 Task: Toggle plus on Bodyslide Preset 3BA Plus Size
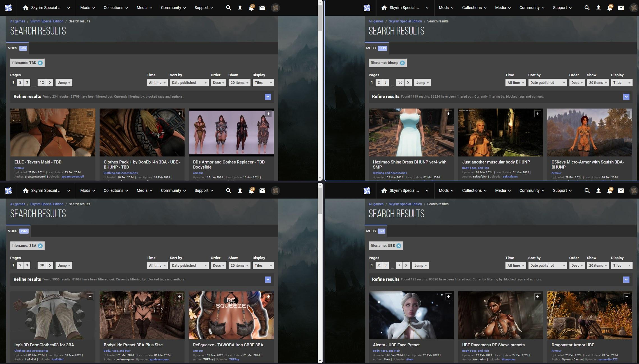point(179,297)
